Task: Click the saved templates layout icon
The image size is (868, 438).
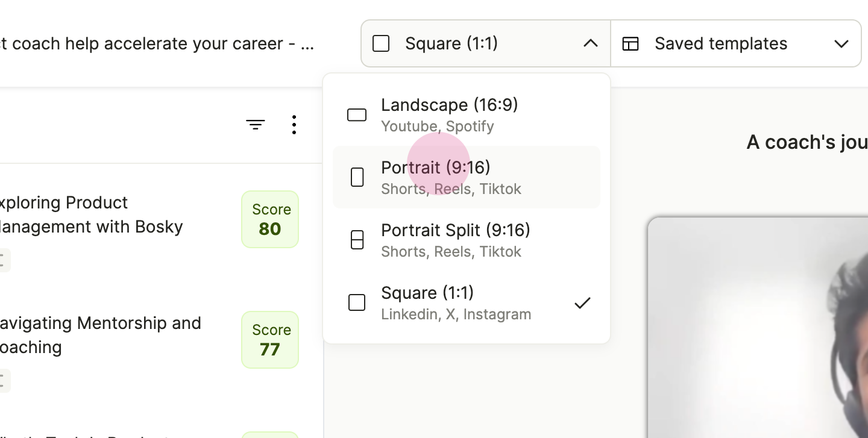Action: [x=631, y=43]
